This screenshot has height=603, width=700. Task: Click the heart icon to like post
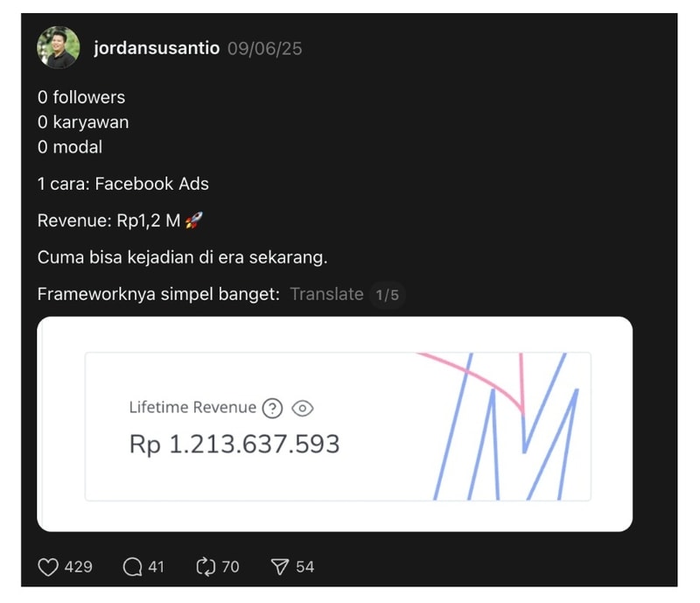click(x=48, y=567)
